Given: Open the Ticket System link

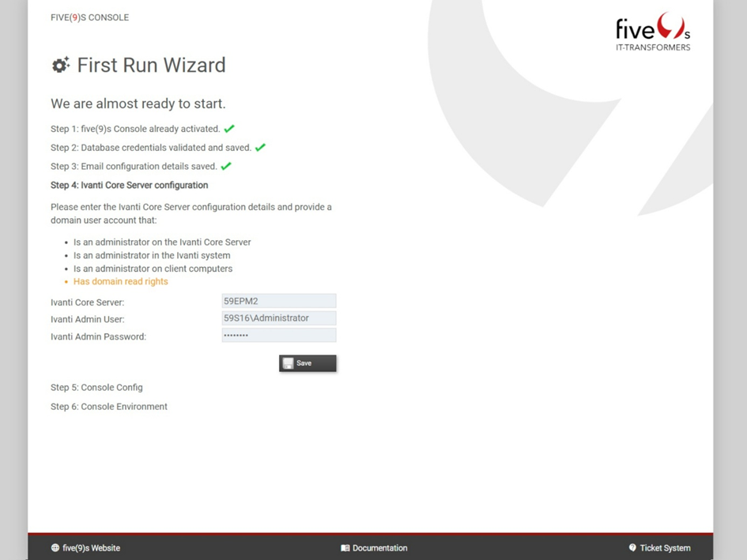Looking at the screenshot, I should 659,547.
